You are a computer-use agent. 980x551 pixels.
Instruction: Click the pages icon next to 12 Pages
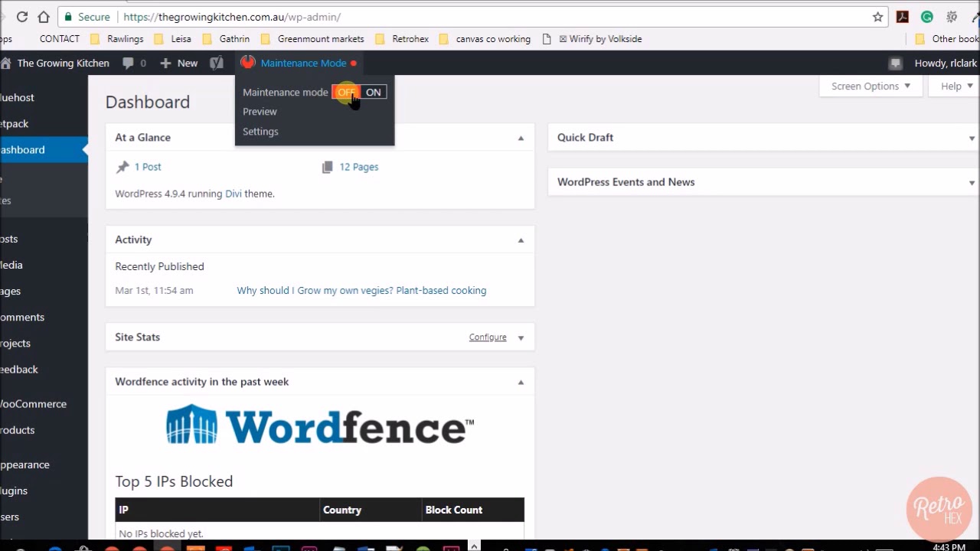point(328,167)
